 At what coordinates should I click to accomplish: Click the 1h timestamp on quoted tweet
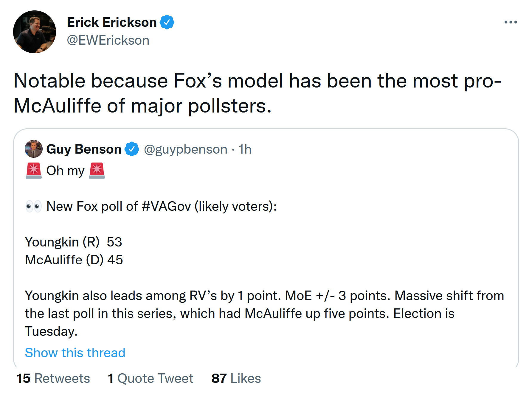245,149
